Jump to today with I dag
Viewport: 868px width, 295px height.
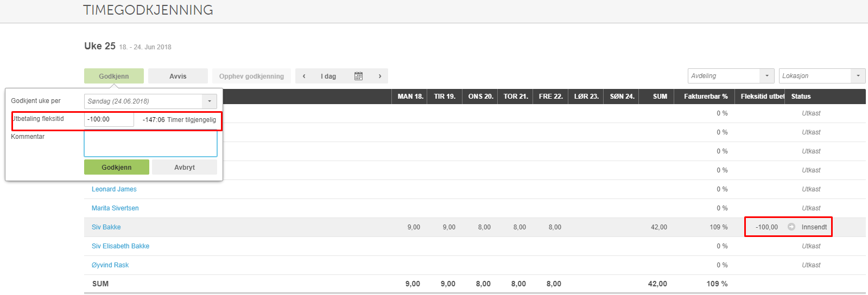pyautogui.click(x=328, y=76)
